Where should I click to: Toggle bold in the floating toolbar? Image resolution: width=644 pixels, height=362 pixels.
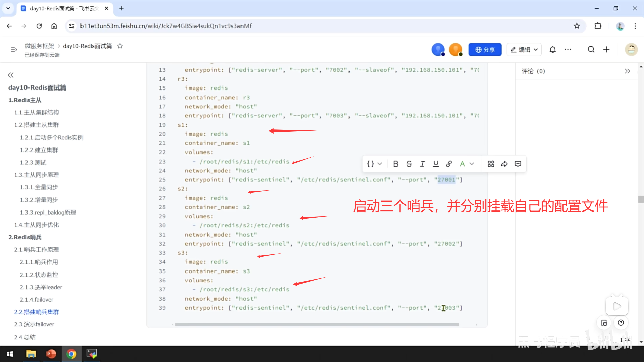tap(396, 164)
